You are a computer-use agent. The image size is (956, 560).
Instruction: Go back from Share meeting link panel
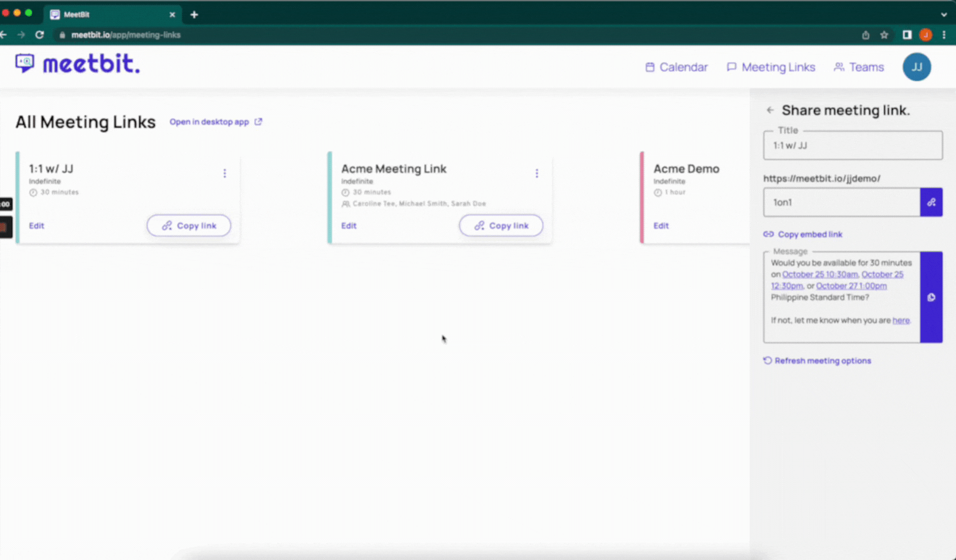coord(770,110)
